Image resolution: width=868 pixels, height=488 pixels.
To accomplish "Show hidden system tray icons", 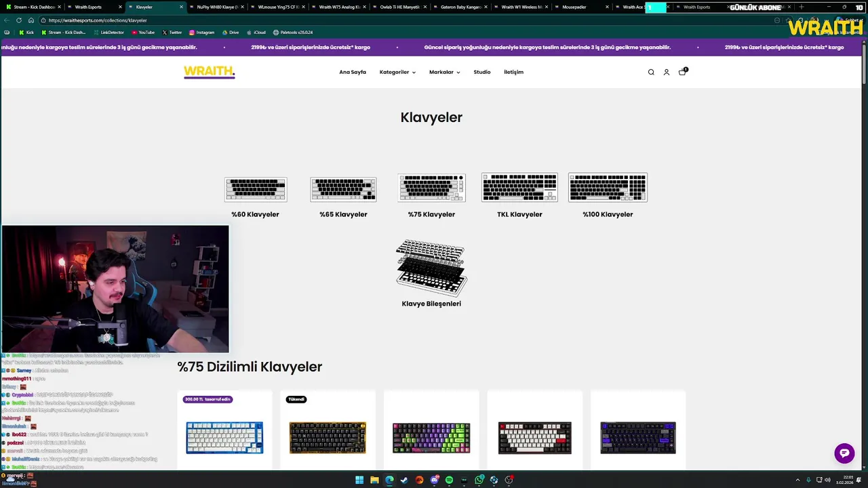I will (797, 480).
